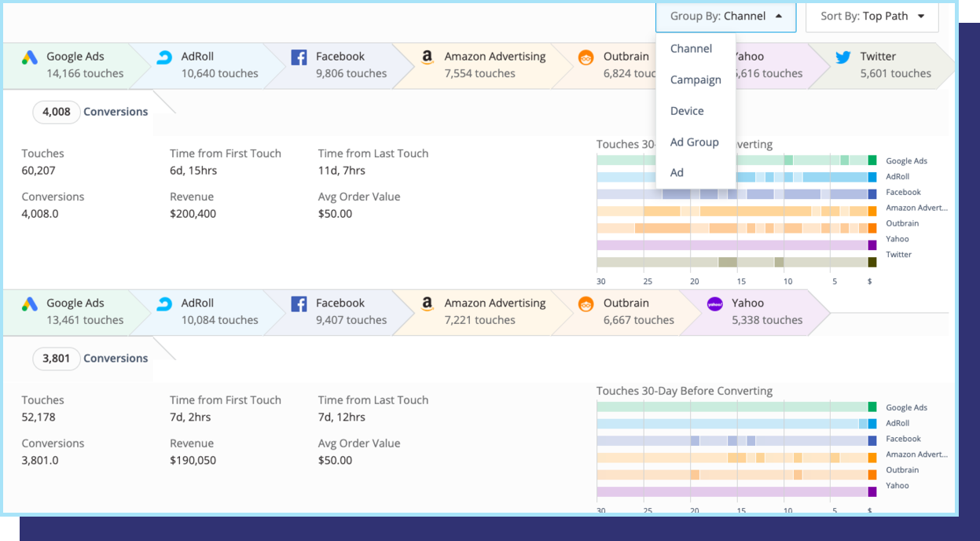
Task: Choose Channel in the Group By menu
Action: (x=692, y=49)
